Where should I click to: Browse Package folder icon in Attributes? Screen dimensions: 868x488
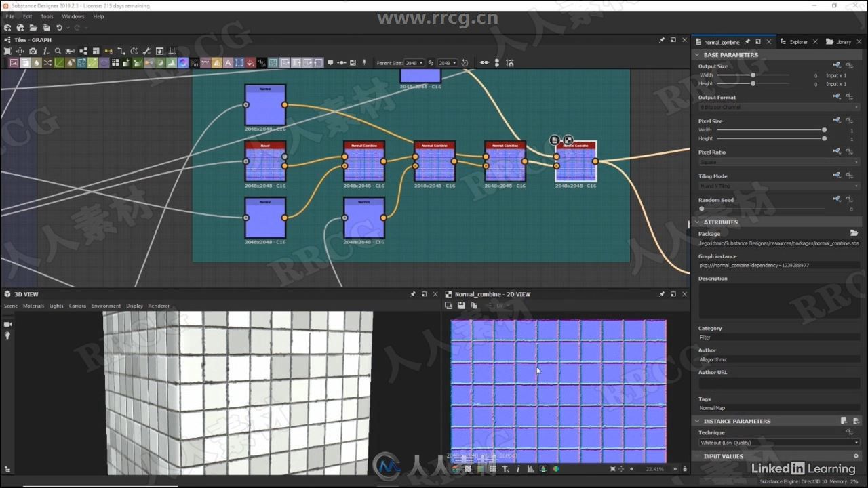click(x=854, y=233)
